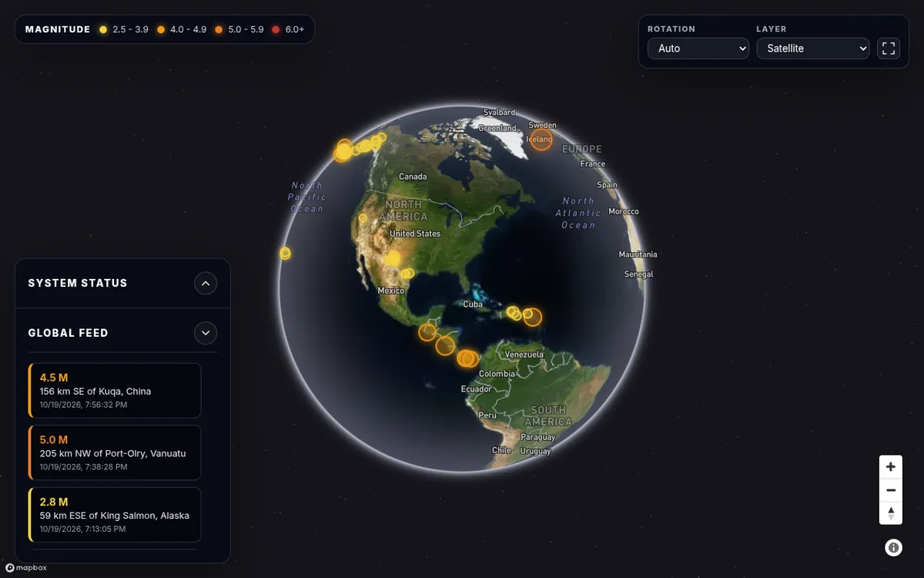Click the France map label
Viewport: 924px width, 578px height.
(x=593, y=164)
